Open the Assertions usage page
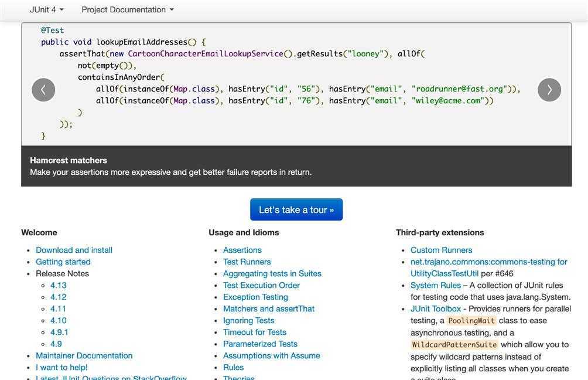The image size is (588, 380). click(242, 250)
